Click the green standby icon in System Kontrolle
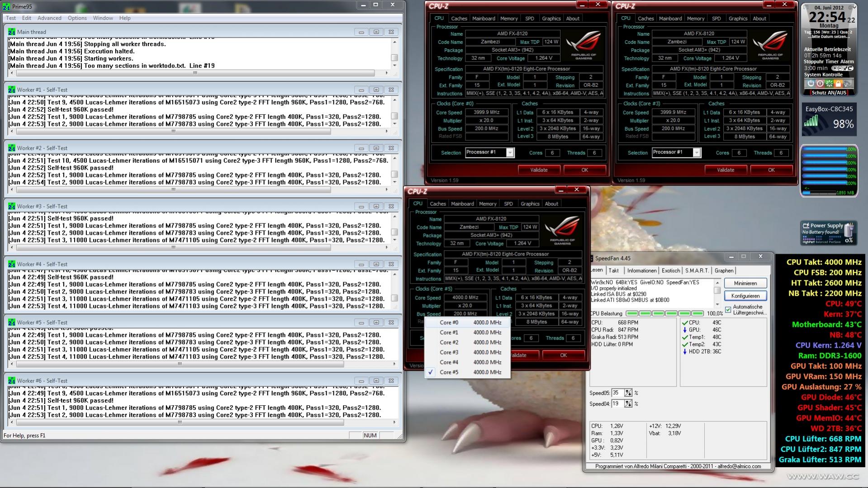The height and width of the screenshot is (488, 868). (x=829, y=84)
